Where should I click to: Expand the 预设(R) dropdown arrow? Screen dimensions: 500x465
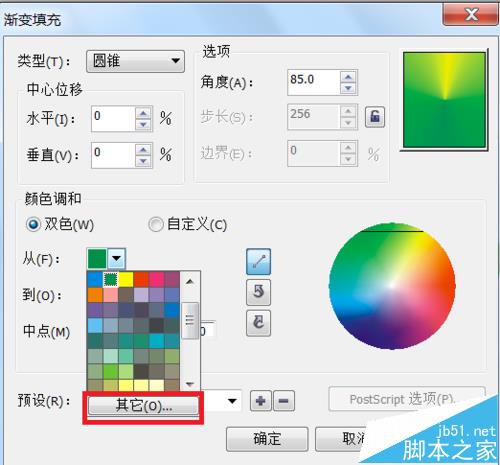(232, 401)
